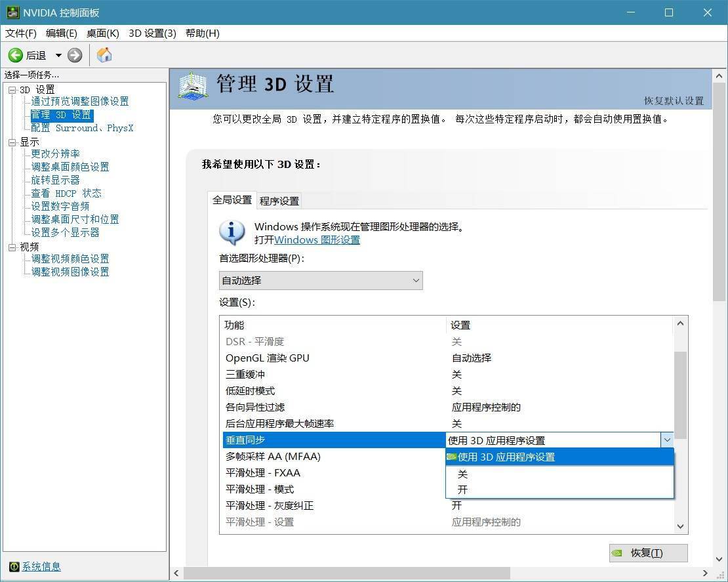Viewport: 728px width, 582px height.
Task: Open 配置 Surround、PhysX task
Action: click(x=82, y=128)
